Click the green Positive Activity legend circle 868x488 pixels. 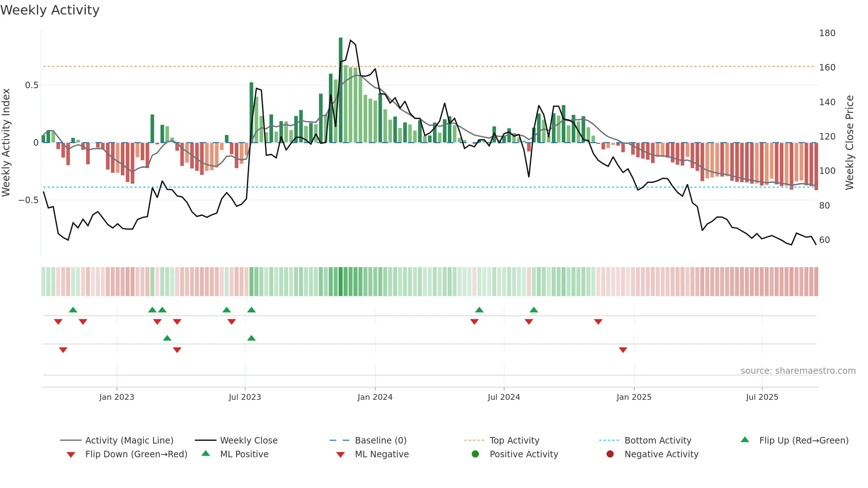click(x=475, y=454)
